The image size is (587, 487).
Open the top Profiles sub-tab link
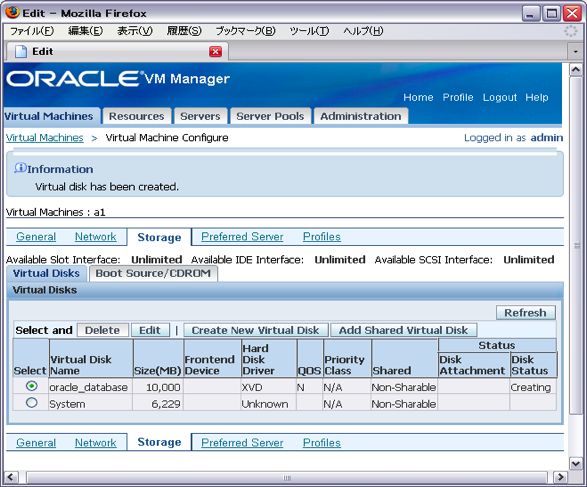click(322, 237)
